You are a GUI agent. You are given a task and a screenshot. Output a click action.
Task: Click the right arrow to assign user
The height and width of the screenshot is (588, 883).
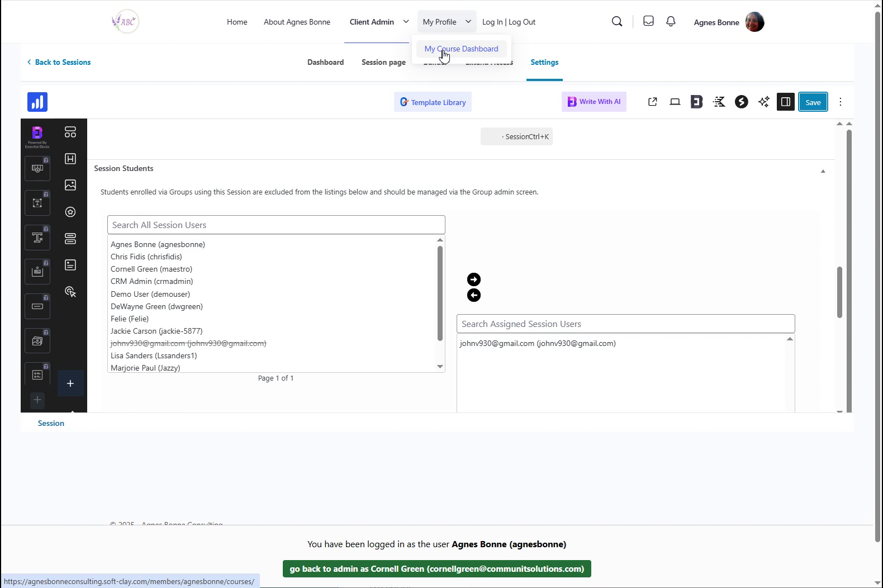click(x=474, y=279)
